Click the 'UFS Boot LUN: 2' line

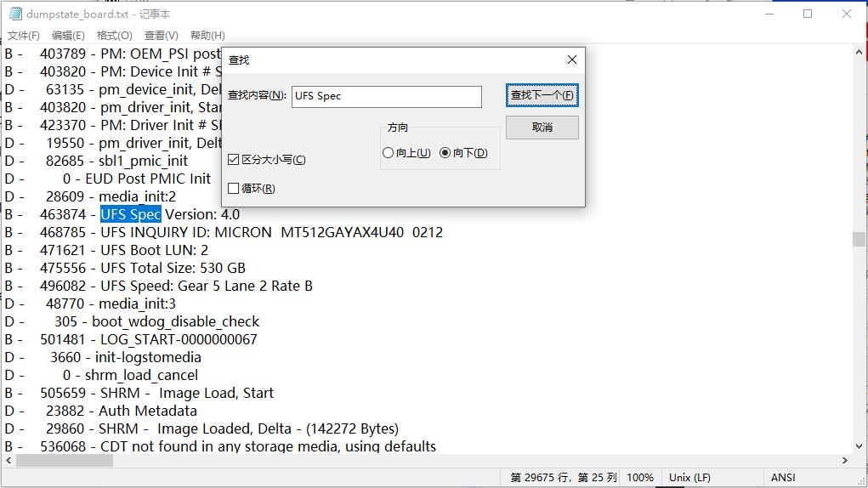(x=106, y=250)
